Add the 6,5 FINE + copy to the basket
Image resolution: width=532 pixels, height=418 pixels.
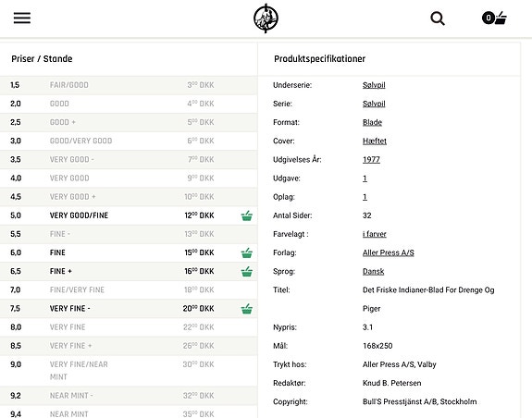tap(247, 272)
